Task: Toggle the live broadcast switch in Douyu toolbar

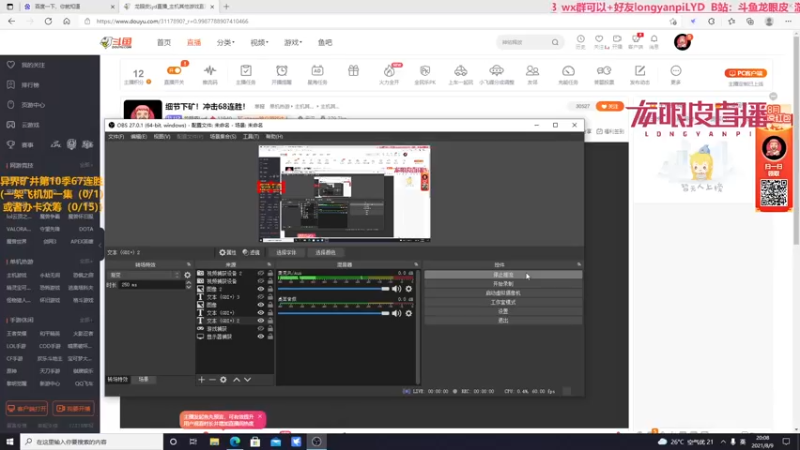Action: click(x=174, y=70)
